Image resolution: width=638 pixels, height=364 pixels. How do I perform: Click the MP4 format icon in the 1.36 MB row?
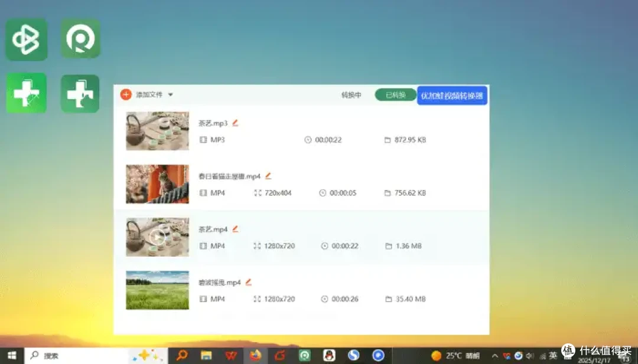pos(203,246)
